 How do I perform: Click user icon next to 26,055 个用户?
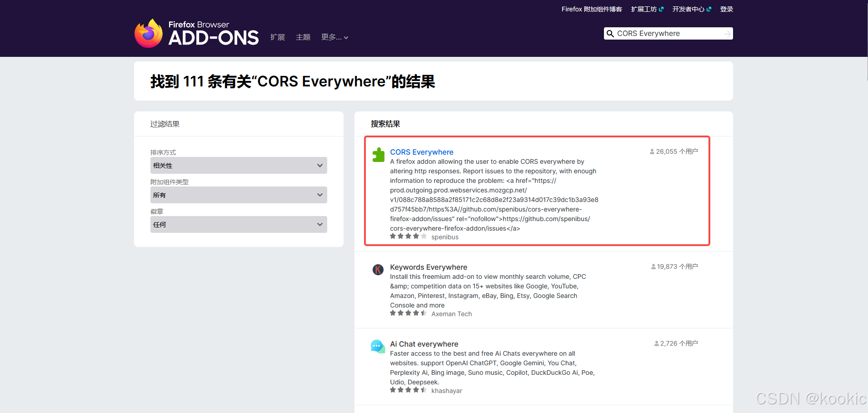coord(652,151)
